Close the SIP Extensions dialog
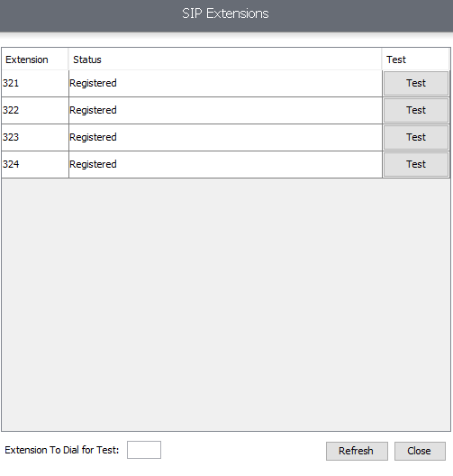 (x=420, y=451)
